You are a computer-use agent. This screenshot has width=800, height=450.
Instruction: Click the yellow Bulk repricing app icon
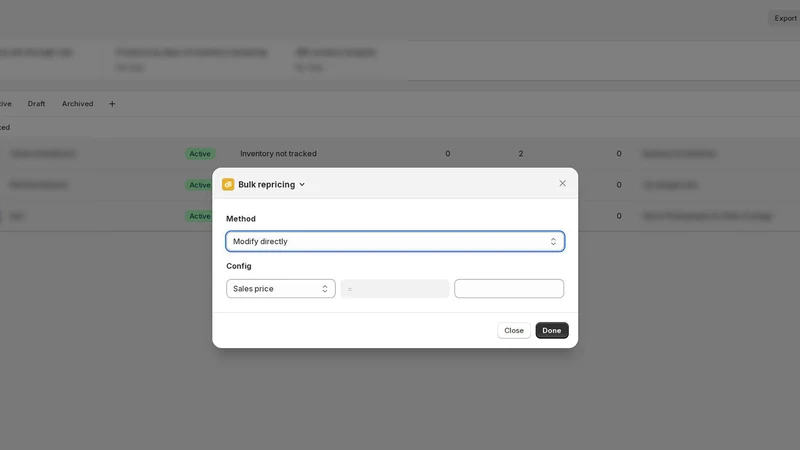[228, 184]
